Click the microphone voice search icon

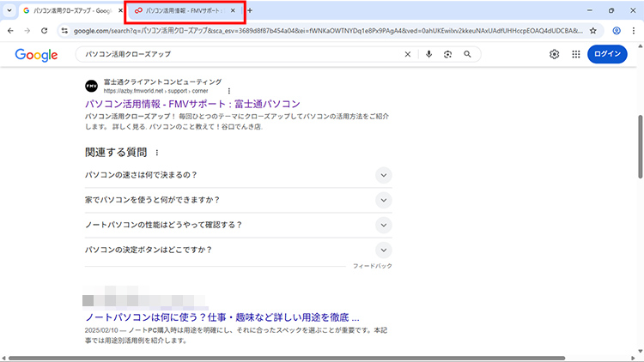click(428, 55)
